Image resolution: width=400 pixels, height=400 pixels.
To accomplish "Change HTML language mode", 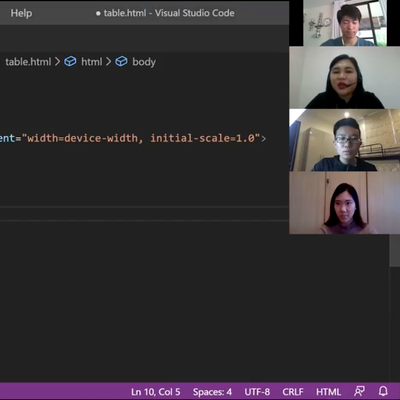I will coord(328,392).
